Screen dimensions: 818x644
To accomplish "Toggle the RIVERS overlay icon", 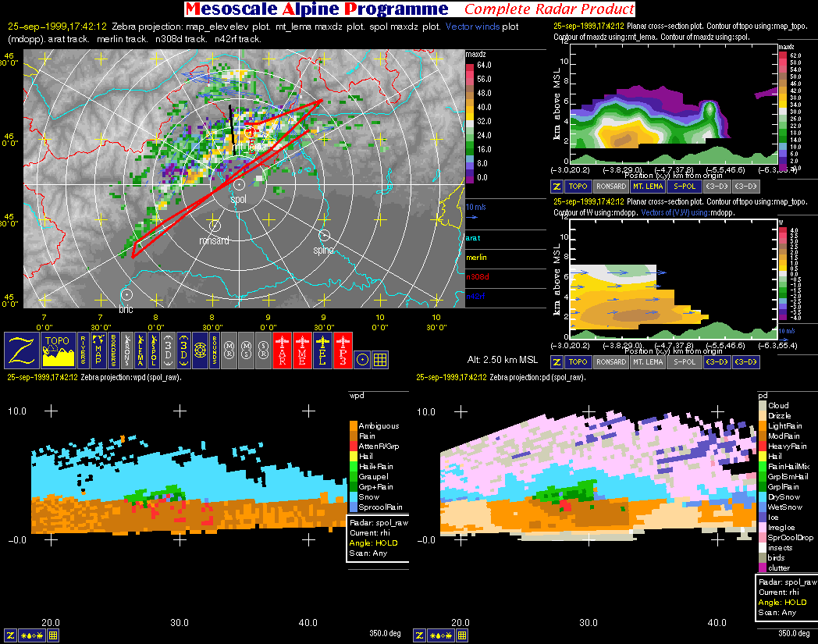I will coord(83,350).
